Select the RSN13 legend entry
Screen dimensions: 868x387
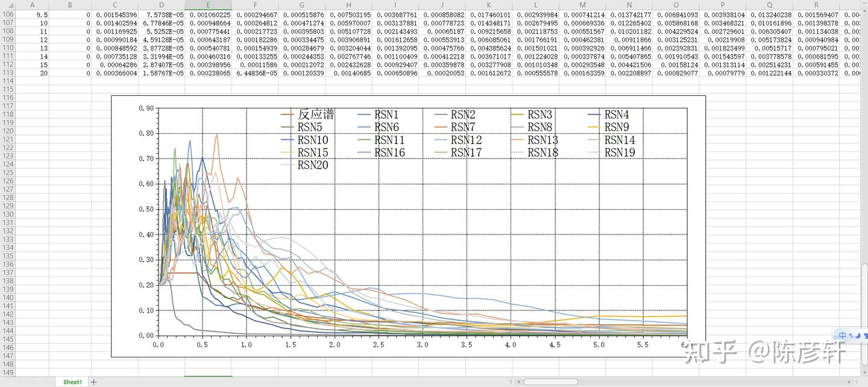[x=542, y=139]
